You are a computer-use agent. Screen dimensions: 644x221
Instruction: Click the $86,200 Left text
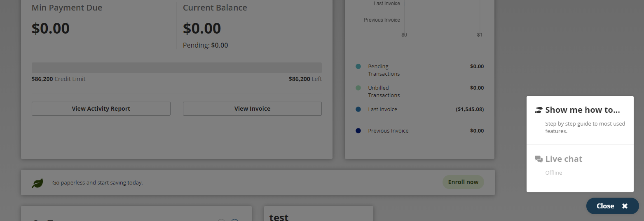pyautogui.click(x=305, y=79)
